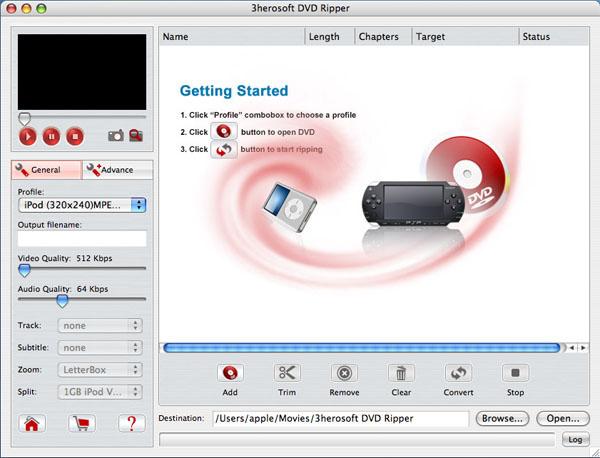The width and height of the screenshot is (600, 458).
Task: Click the start ripping icon in Getting Started
Action: point(224,150)
